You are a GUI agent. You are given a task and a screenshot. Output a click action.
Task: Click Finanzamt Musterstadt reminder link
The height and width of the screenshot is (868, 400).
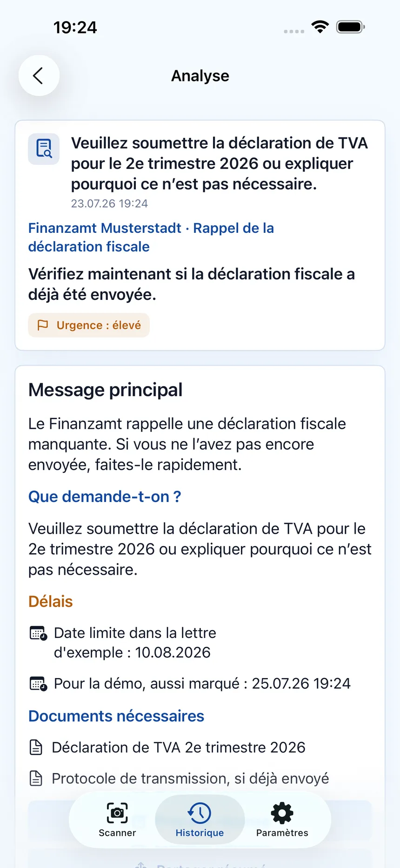pos(151,237)
